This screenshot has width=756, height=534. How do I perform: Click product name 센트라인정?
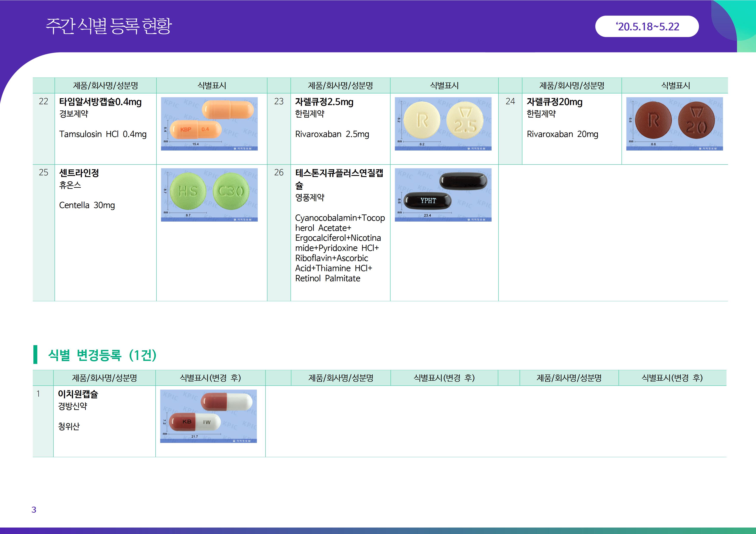pos(79,173)
